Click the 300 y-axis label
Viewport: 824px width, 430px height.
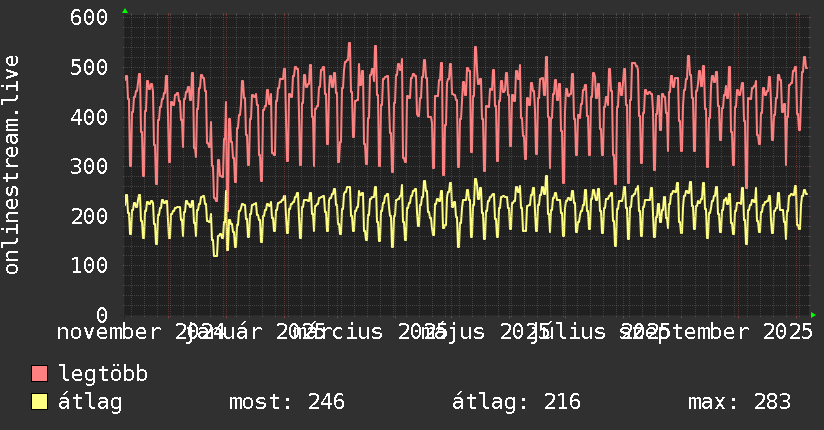tap(89, 167)
